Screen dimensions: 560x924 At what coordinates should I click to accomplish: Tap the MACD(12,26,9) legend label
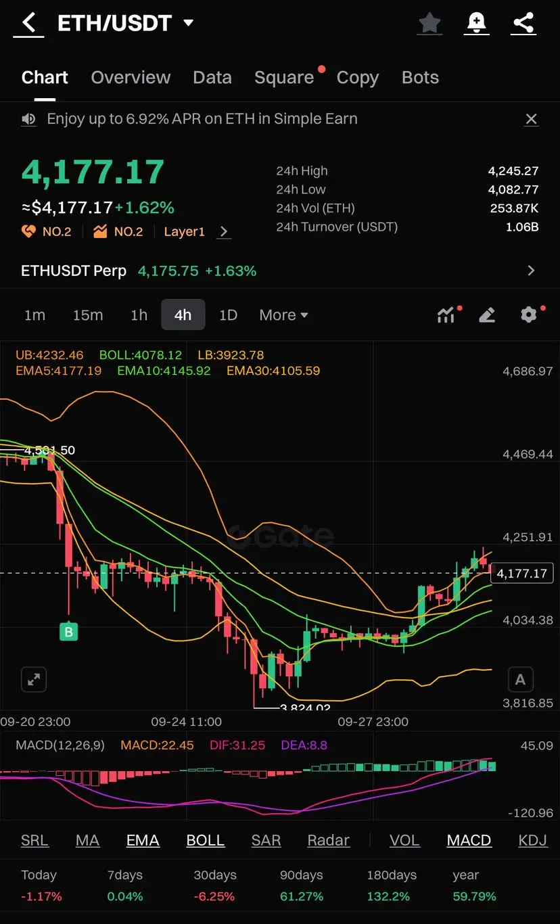point(60,745)
